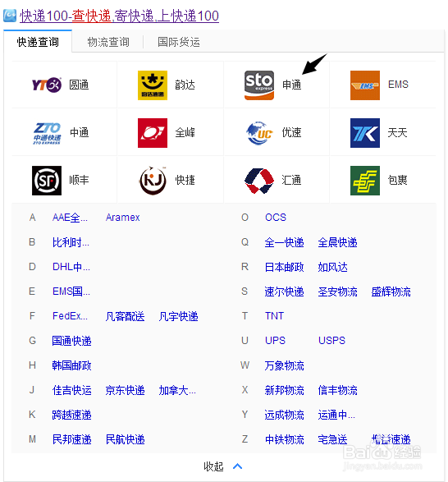Open the 民邦速递 link
Image resolution: width=448 pixels, height=482 pixels.
(72, 439)
